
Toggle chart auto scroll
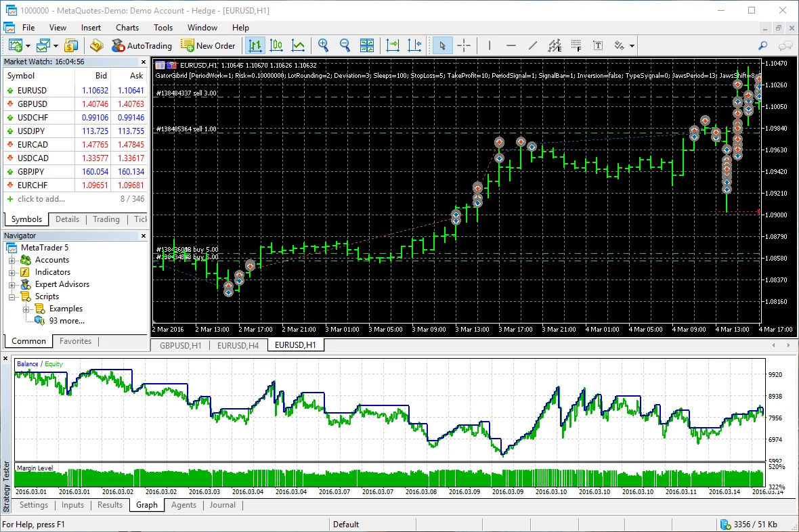pyautogui.click(x=393, y=45)
